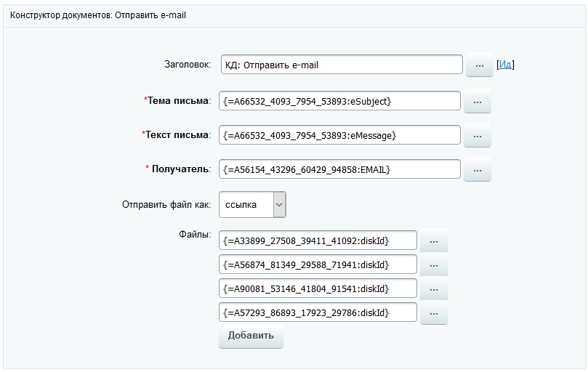Click the Ид link near the title
Viewport: 588px width, 372px height.
pos(505,65)
